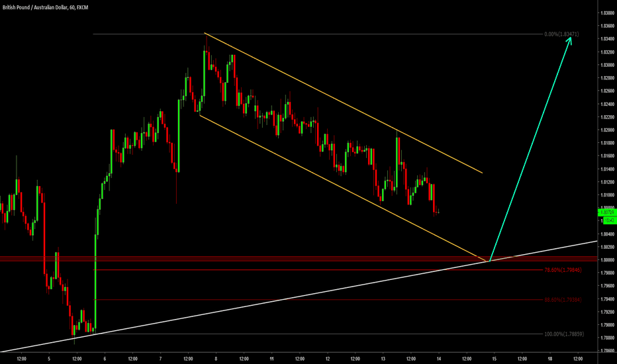The image size is (617, 364).
Task: Select the upper orange channel trendline
Action: 343,103
